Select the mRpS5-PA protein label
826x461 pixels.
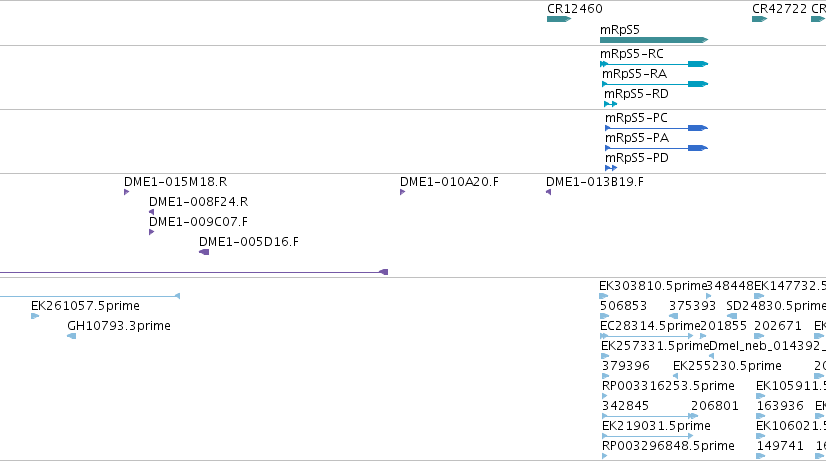pyautogui.click(x=637, y=138)
